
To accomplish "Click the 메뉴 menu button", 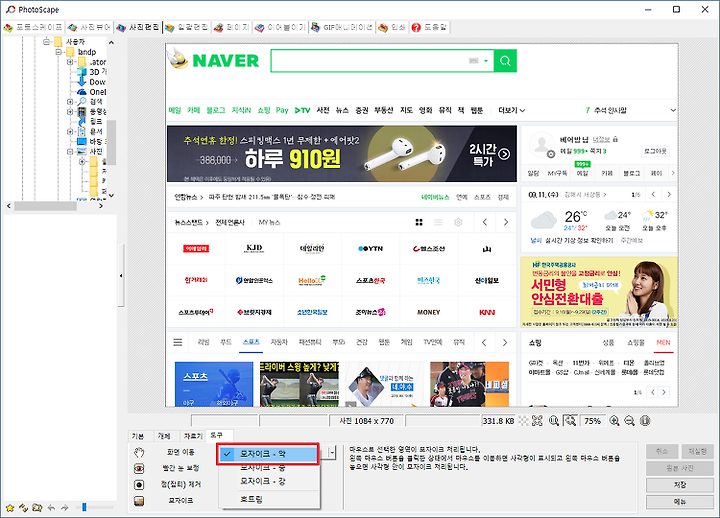I will pyautogui.click(x=680, y=502).
